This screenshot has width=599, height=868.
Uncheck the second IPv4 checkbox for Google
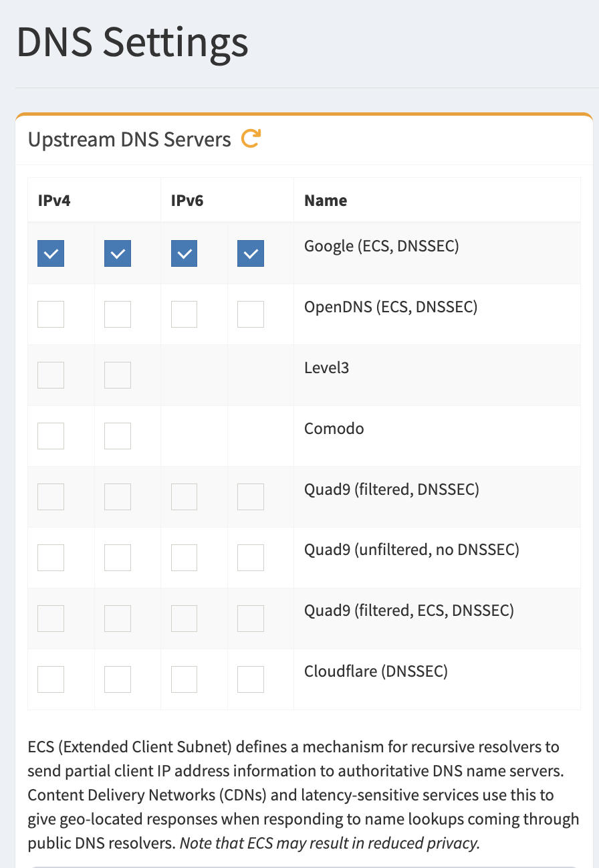(x=118, y=253)
